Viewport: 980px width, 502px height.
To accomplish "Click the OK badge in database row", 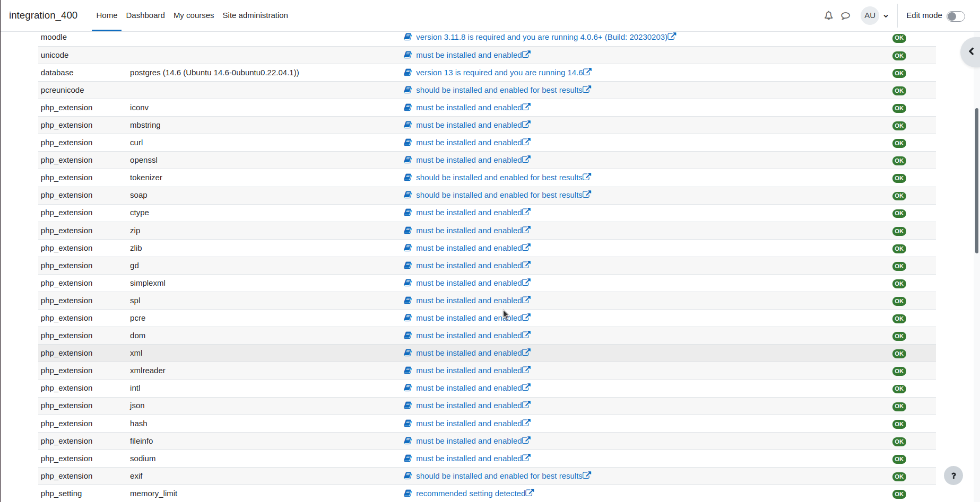I will 899,73.
